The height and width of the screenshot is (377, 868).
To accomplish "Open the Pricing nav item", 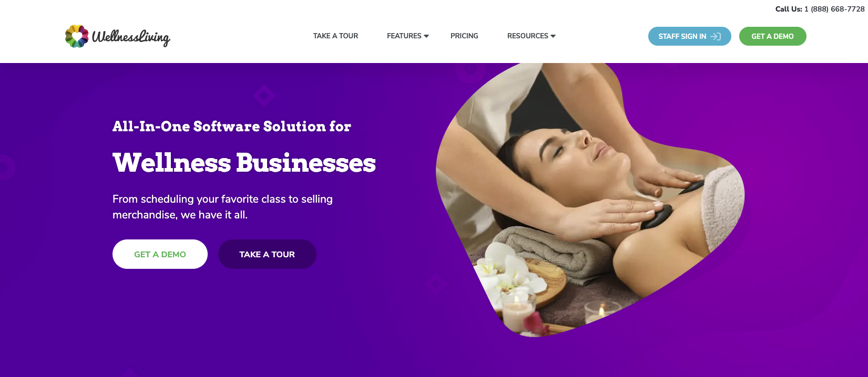I will (x=464, y=36).
